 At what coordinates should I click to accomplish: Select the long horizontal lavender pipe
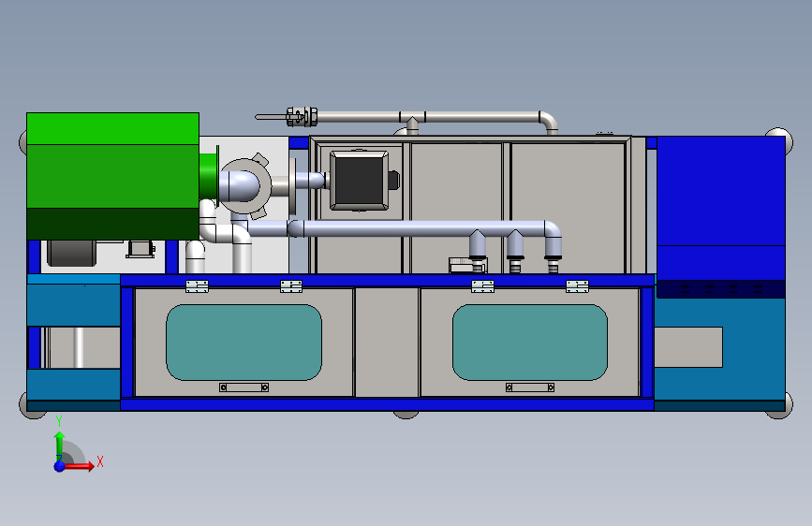422,228
